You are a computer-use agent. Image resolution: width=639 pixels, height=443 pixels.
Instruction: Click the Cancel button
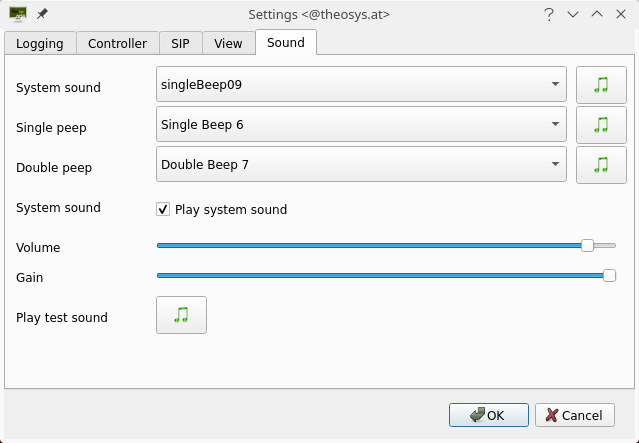point(575,415)
